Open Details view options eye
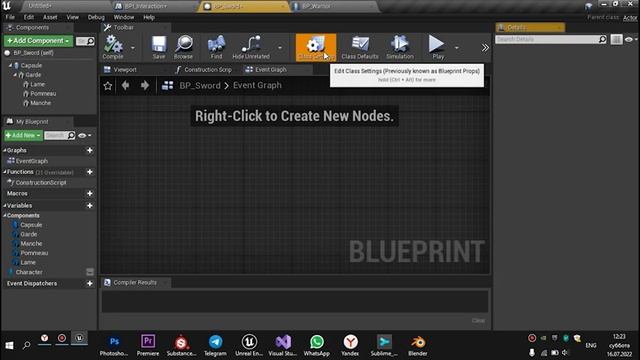 point(631,40)
